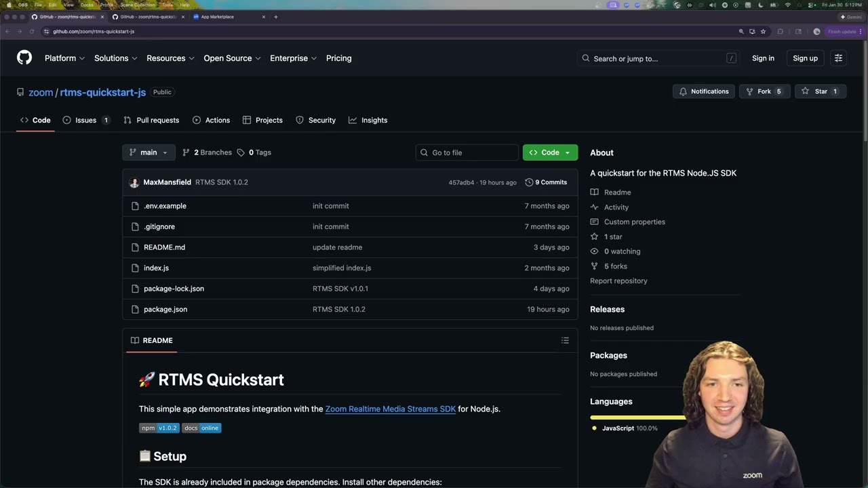
Task: Expand the Resources navigation menu
Action: click(170, 58)
